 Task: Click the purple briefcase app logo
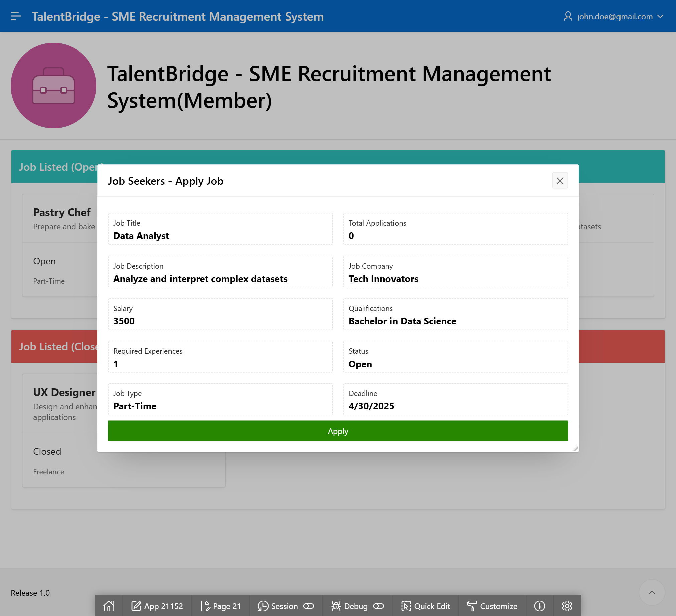click(x=53, y=86)
